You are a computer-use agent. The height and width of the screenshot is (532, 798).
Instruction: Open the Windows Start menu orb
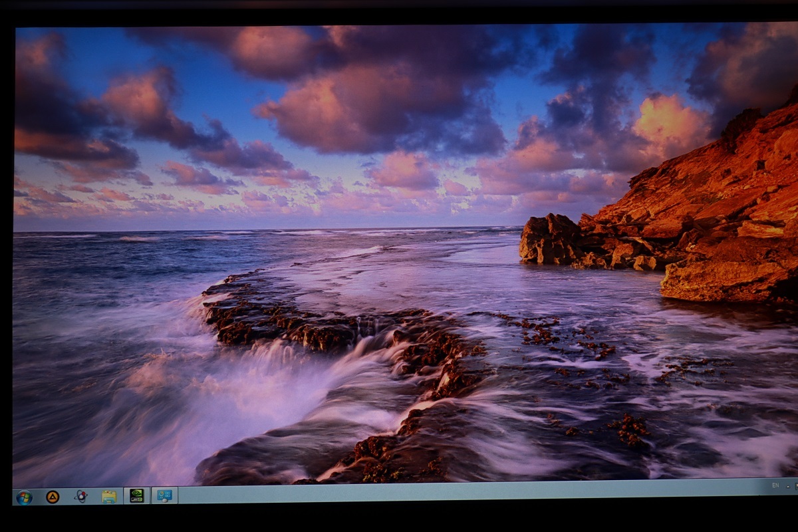pos(24,497)
